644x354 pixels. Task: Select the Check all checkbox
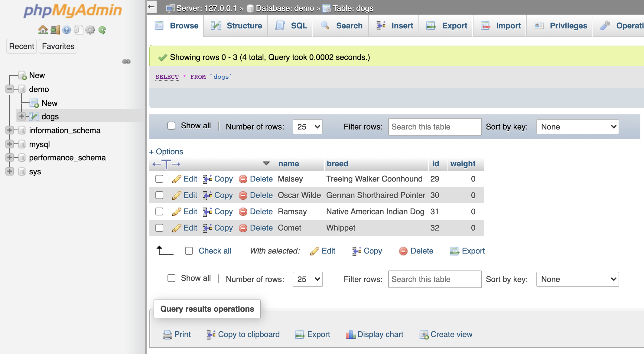click(x=189, y=251)
